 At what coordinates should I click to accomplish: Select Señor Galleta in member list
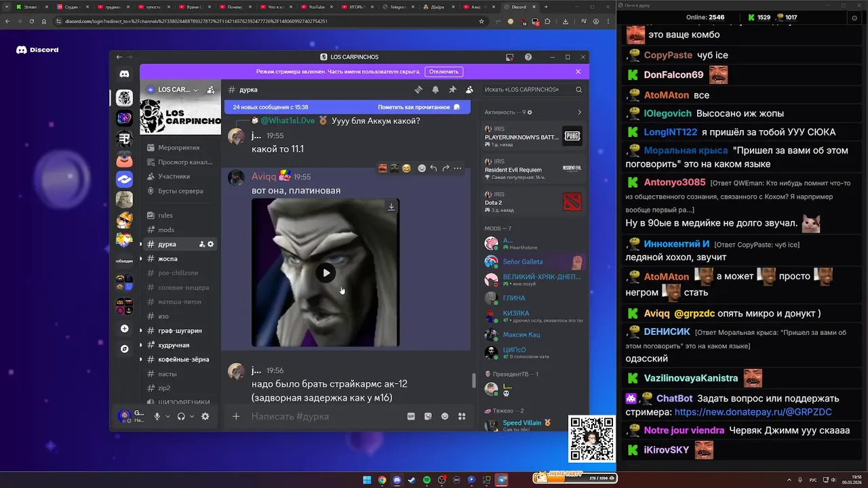click(x=534, y=262)
